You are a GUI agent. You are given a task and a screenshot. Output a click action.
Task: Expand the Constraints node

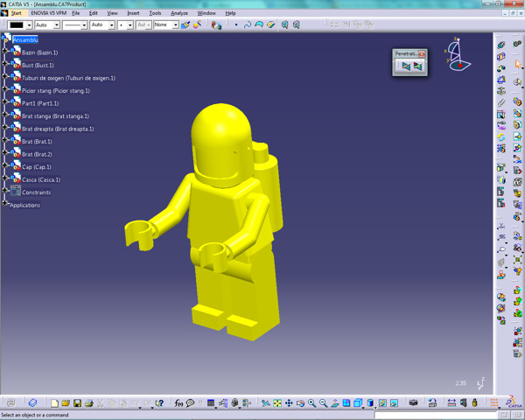4,190
